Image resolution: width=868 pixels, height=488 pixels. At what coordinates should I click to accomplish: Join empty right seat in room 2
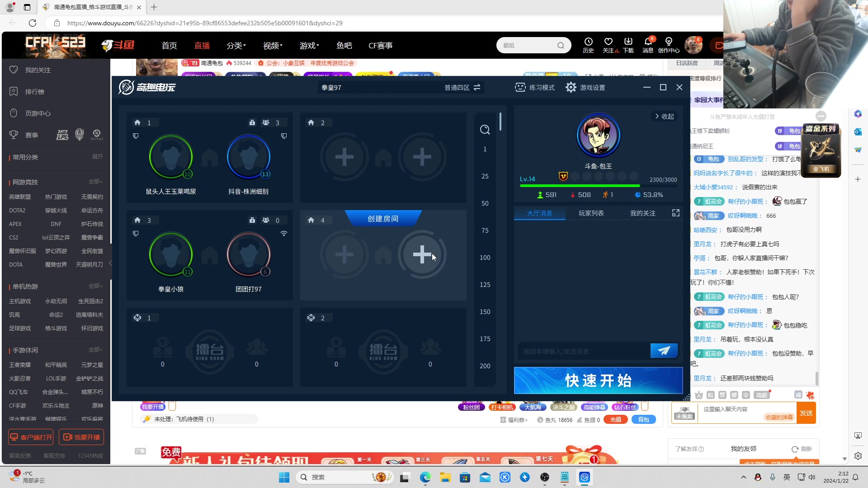422,157
